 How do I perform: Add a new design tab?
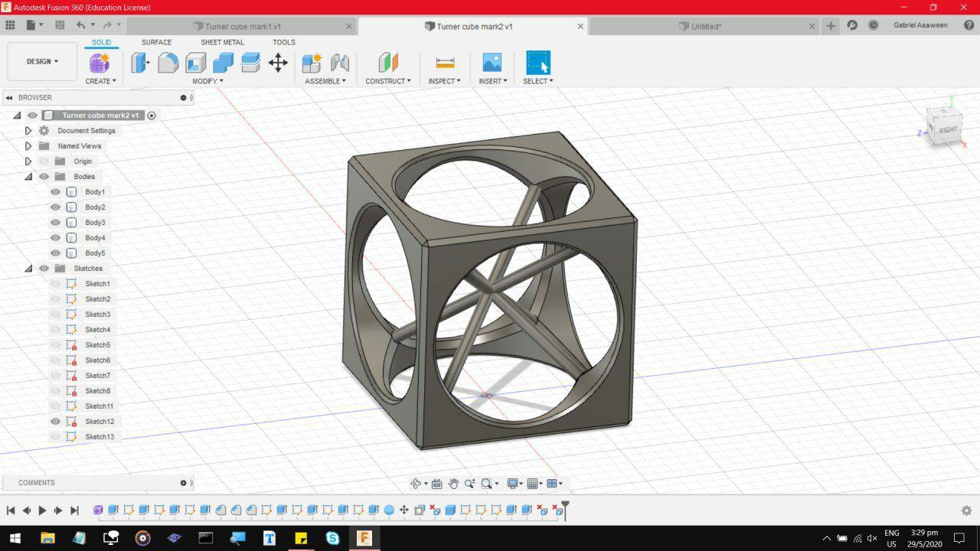click(x=831, y=25)
